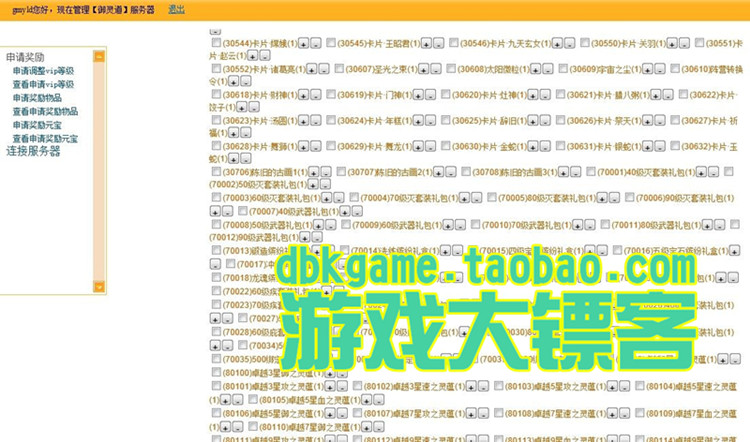Increase quantity for item 30706 陈旧的古画1

pyautogui.click(x=314, y=172)
